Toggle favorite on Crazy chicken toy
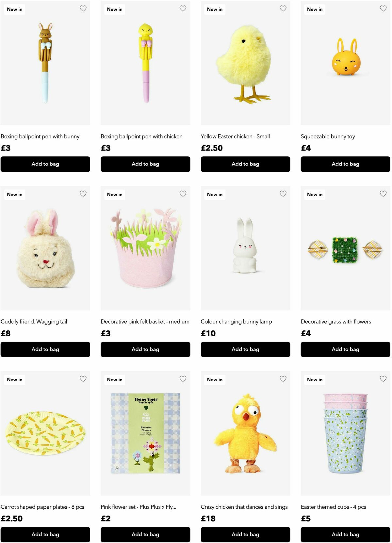This screenshot has width=392, height=543. click(283, 379)
